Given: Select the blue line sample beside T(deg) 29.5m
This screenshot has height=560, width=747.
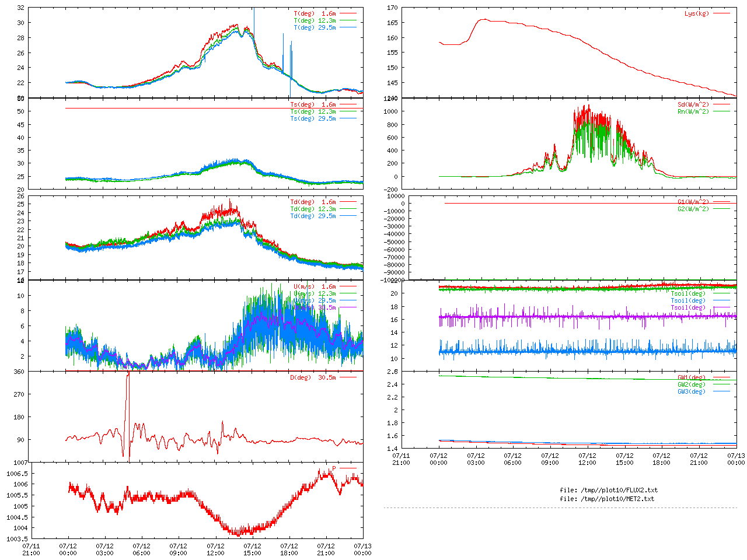Looking at the screenshot, I should point(348,27).
